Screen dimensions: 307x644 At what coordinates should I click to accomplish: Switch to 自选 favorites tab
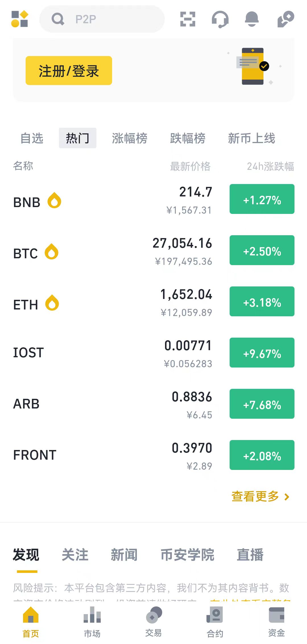pyautogui.click(x=32, y=138)
